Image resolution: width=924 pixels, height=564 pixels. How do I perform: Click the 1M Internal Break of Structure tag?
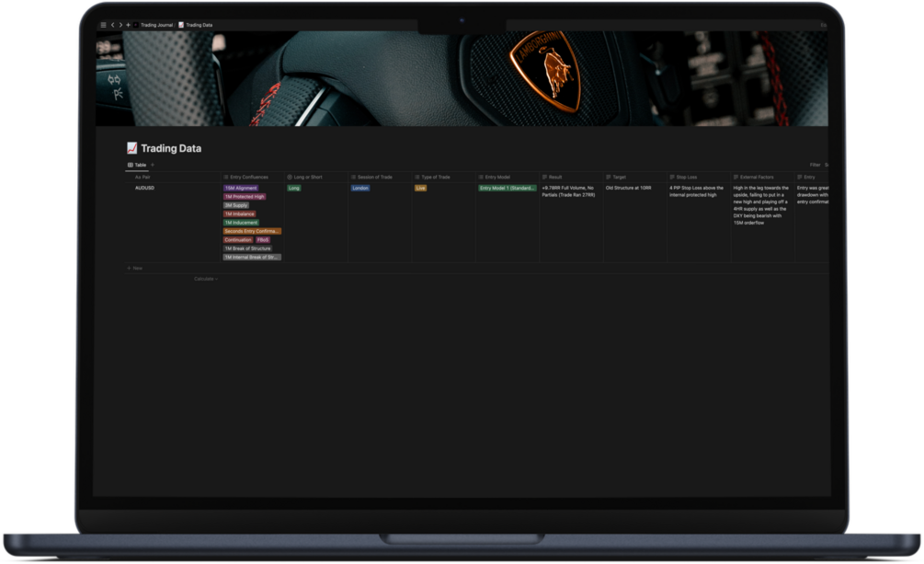point(252,258)
